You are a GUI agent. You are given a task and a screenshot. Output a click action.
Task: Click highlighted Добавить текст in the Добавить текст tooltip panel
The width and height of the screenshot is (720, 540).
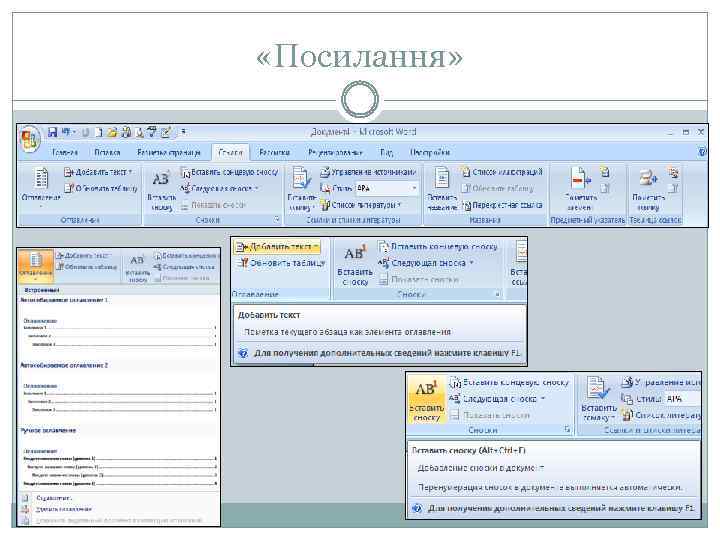point(277,247)
